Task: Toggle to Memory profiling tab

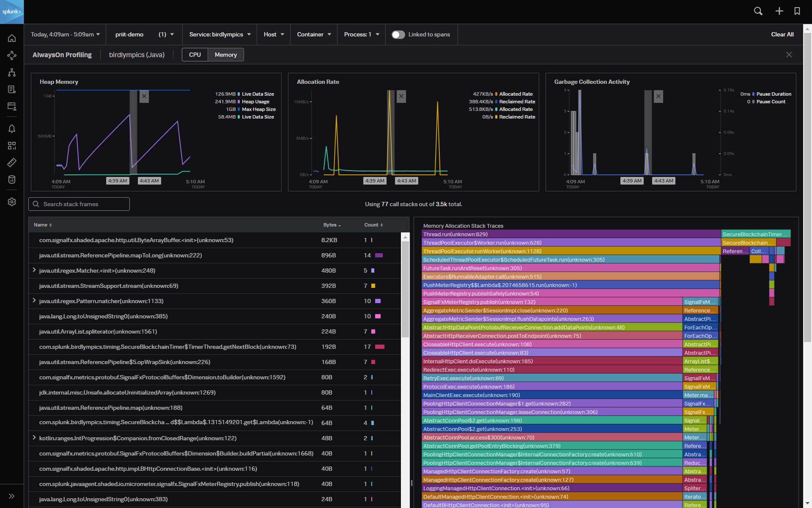Action: 225,55
